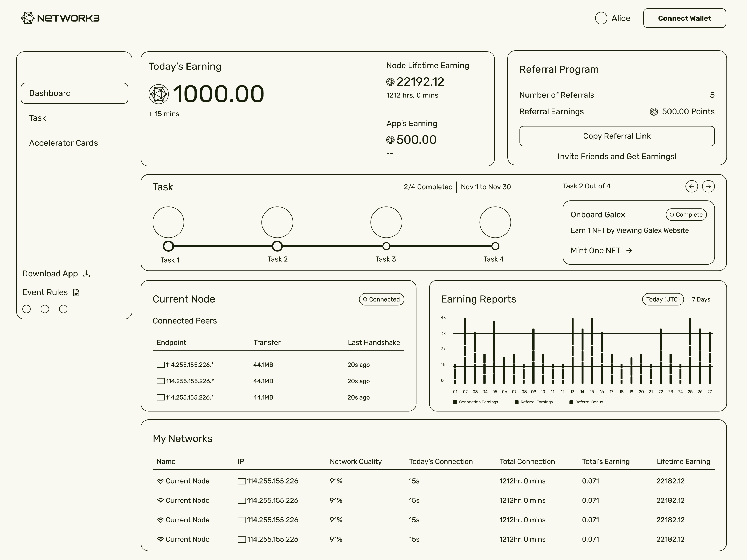
Task: Click the Download App download icon
Action: tap(87, 274)
